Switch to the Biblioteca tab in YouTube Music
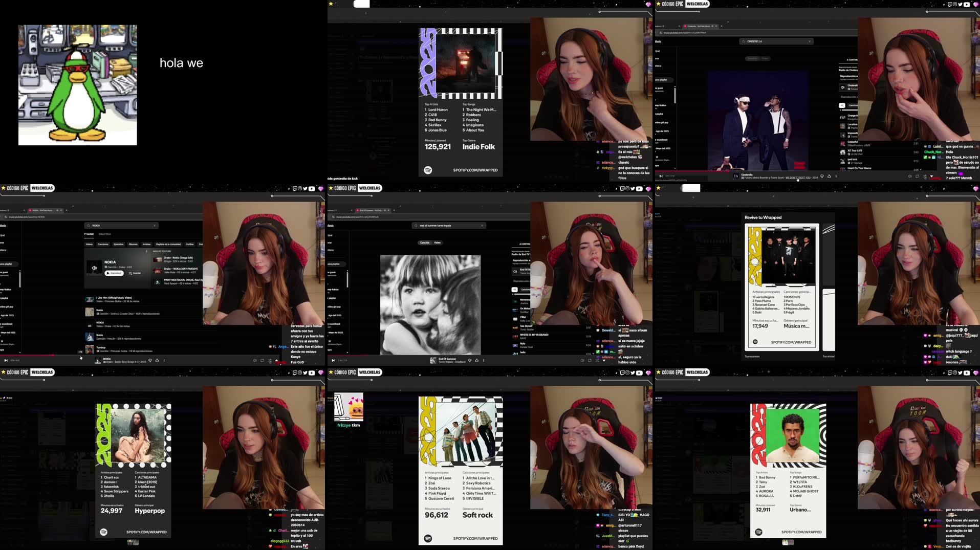The image size is (980, 550). point(104,234)
